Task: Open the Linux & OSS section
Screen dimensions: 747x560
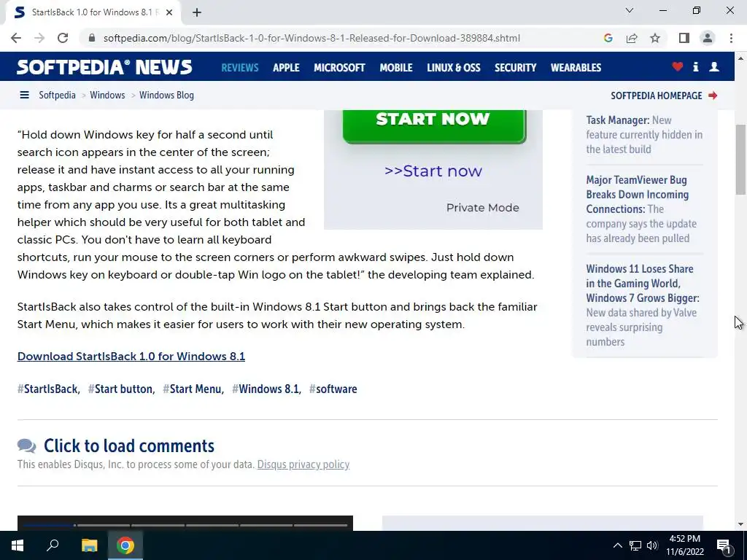Action: (454, 68)
